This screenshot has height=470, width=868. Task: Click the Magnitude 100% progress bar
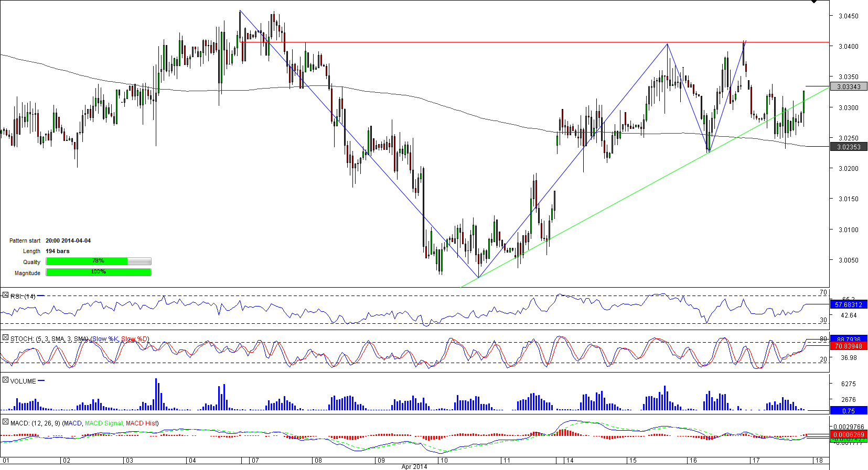pos(99,272)
